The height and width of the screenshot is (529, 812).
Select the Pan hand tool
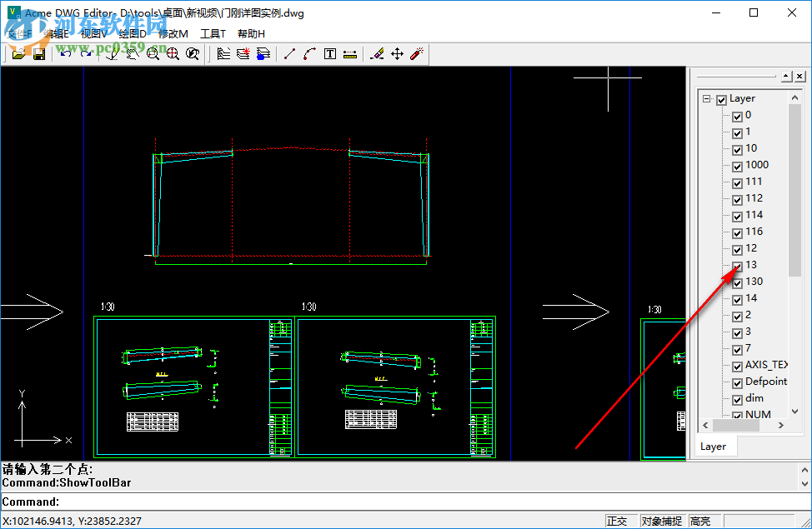132,52
